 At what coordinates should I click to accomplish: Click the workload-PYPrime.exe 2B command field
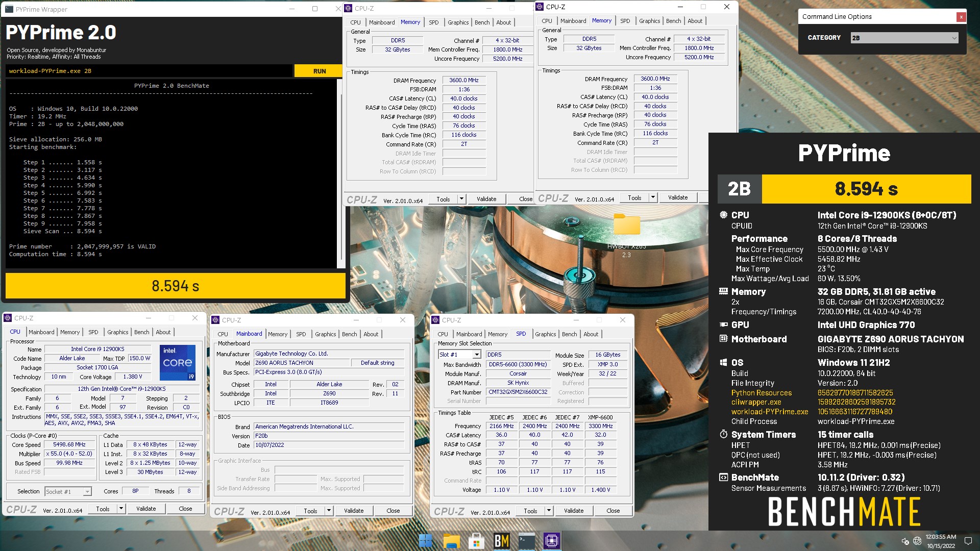click(x=149, y=71)
